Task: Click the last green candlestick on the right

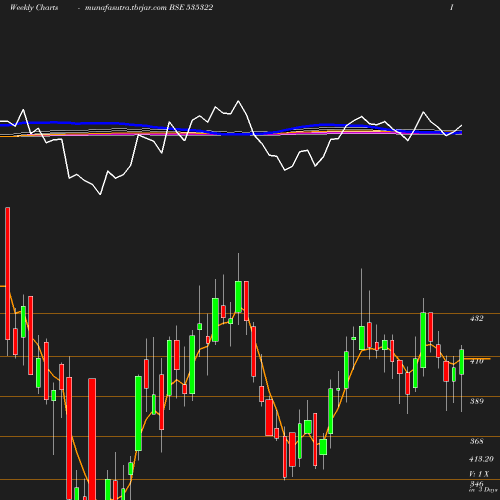Action: (x=462, y=362)
